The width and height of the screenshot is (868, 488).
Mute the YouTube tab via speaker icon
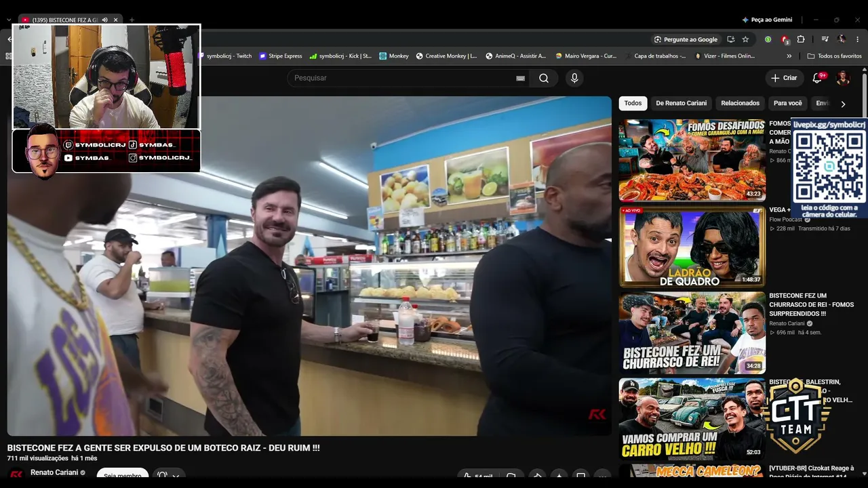click(104, 20)
